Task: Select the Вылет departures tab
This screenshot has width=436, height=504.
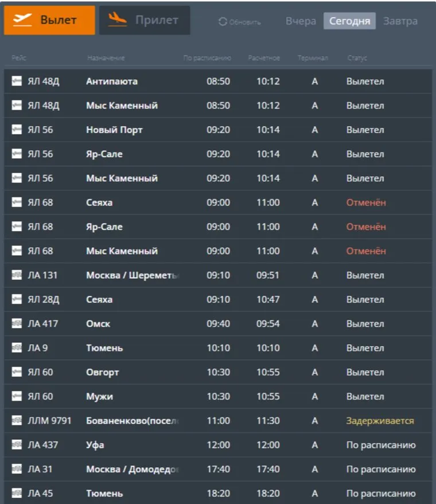Action: coord(49,20)
